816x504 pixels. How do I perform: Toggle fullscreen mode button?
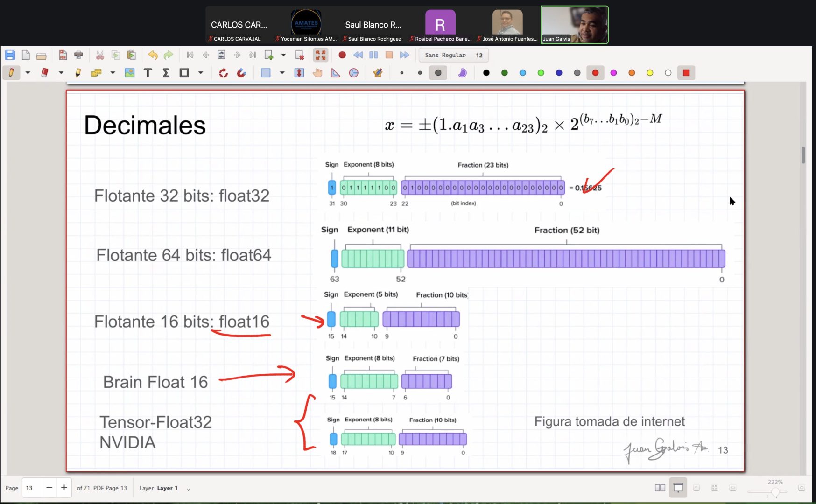[x=321, y=55]
